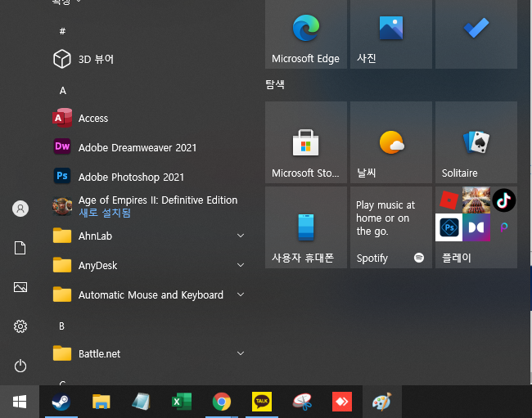Viewport: 532px width, 418px height.
Task: Open the Snipping Tool in taskbar
Action: (x=302, y=402)
